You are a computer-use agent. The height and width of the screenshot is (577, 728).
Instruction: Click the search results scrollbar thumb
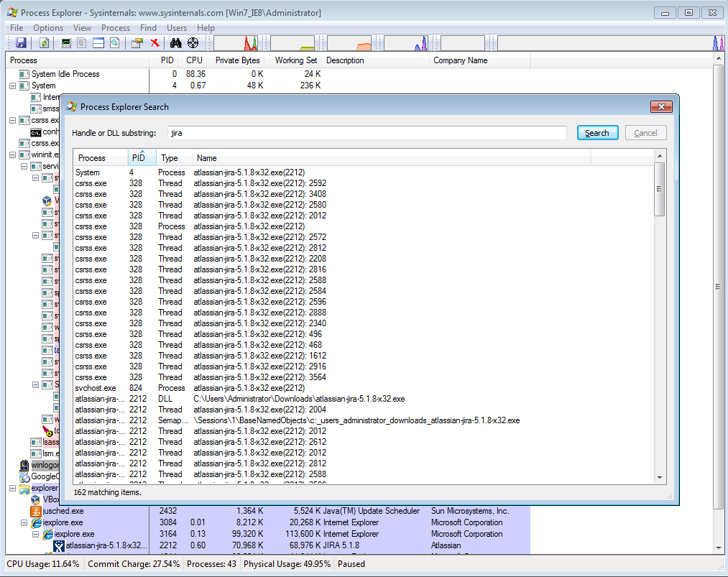coord(659,188)
